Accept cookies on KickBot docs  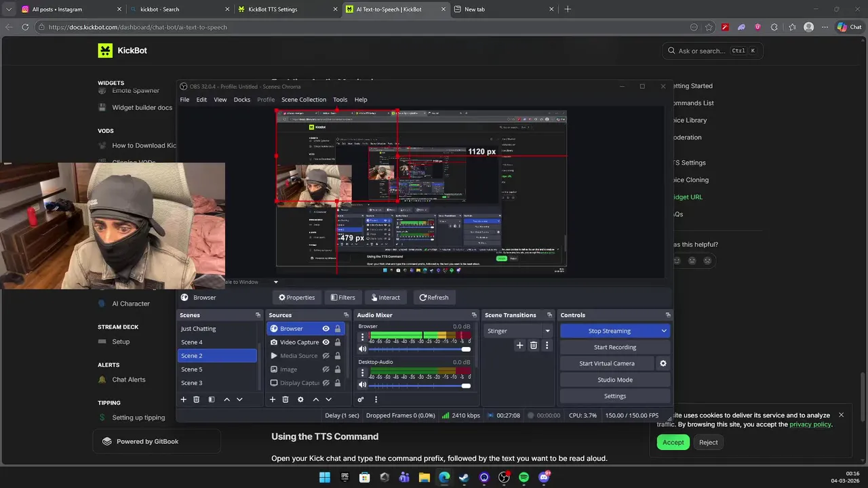[x=673, y=442]
